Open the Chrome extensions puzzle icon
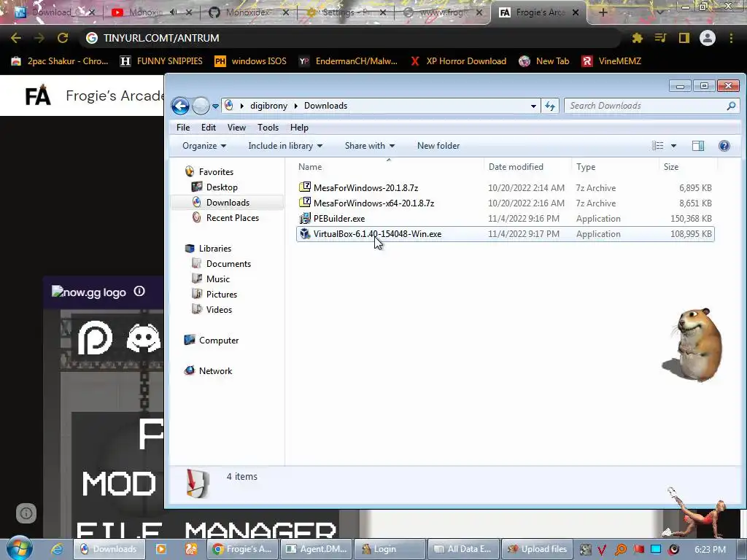 (637, 38)
